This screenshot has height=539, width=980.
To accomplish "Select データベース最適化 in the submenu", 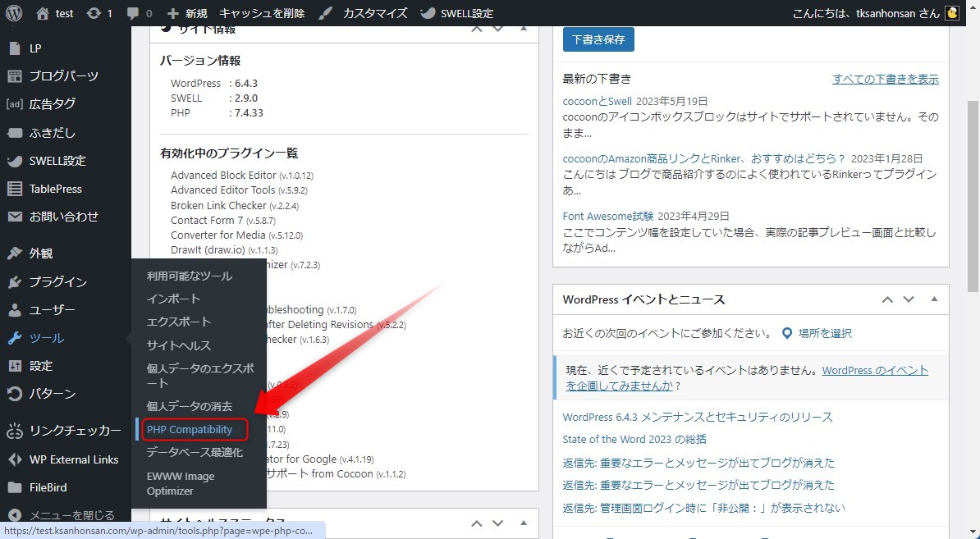I will click(195, 452).
